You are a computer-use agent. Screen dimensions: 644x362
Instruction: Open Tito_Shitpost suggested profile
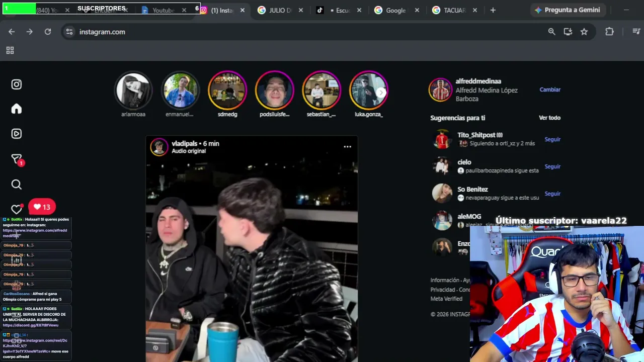480,135
